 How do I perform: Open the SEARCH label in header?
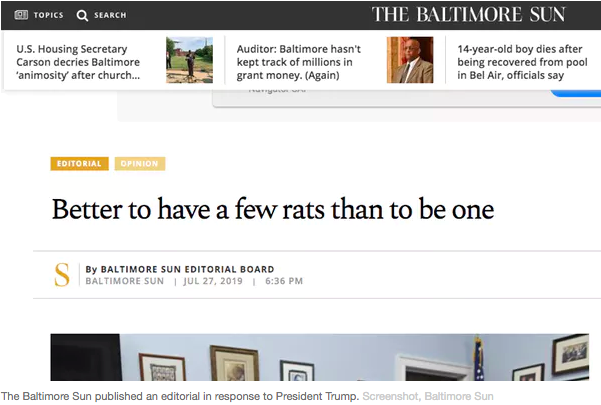[x=110, y=15]
